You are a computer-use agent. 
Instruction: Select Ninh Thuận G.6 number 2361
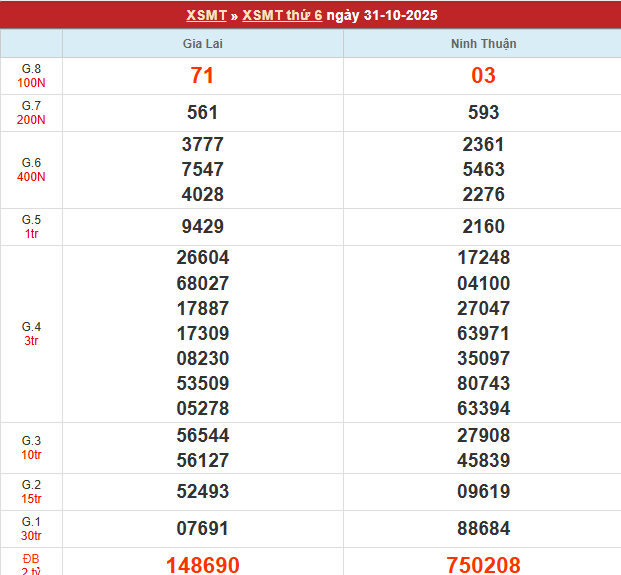click(483, 145)
